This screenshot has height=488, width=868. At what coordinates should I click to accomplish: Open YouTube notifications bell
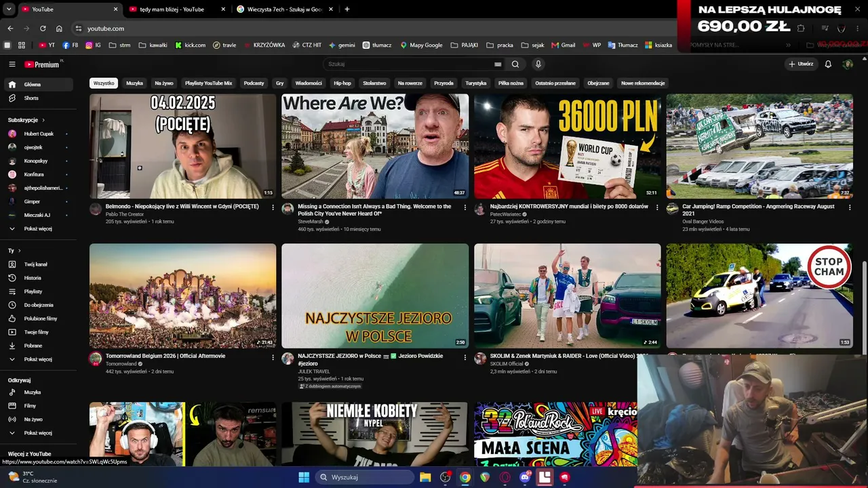pyautogui.click(x=828, y=64)
